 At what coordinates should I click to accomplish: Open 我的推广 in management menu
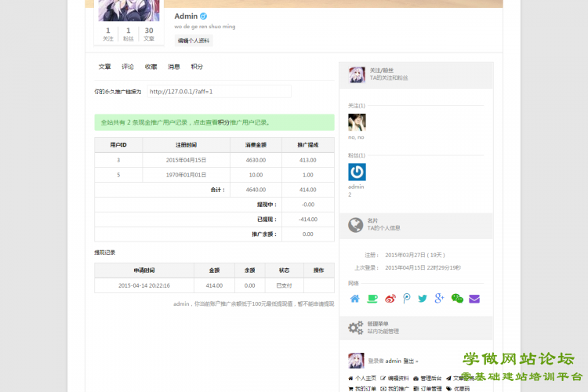394,389
